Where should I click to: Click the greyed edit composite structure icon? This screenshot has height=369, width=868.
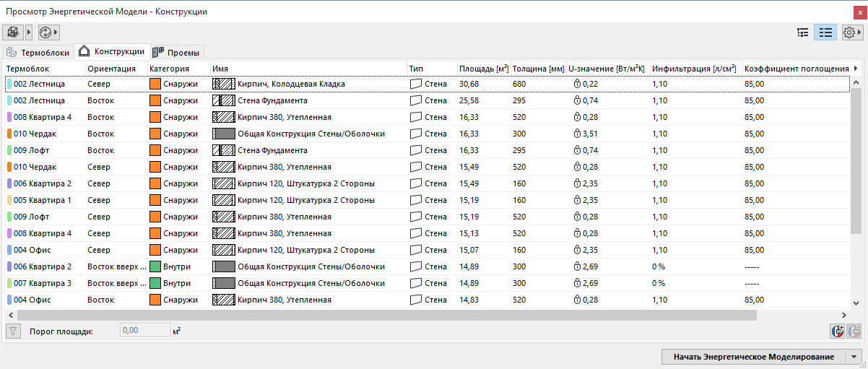(x=855, y=331)
